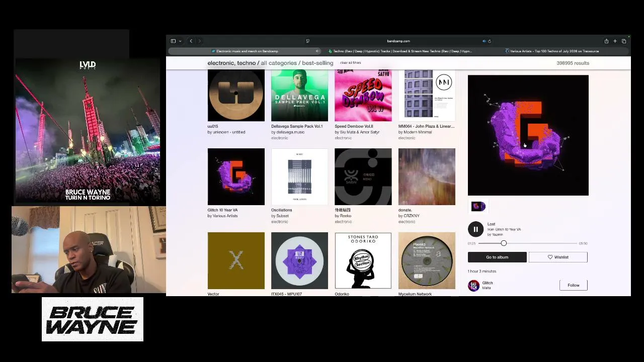Seek using the track progress slider knob
644x362 pixels.
coord(504,243)
